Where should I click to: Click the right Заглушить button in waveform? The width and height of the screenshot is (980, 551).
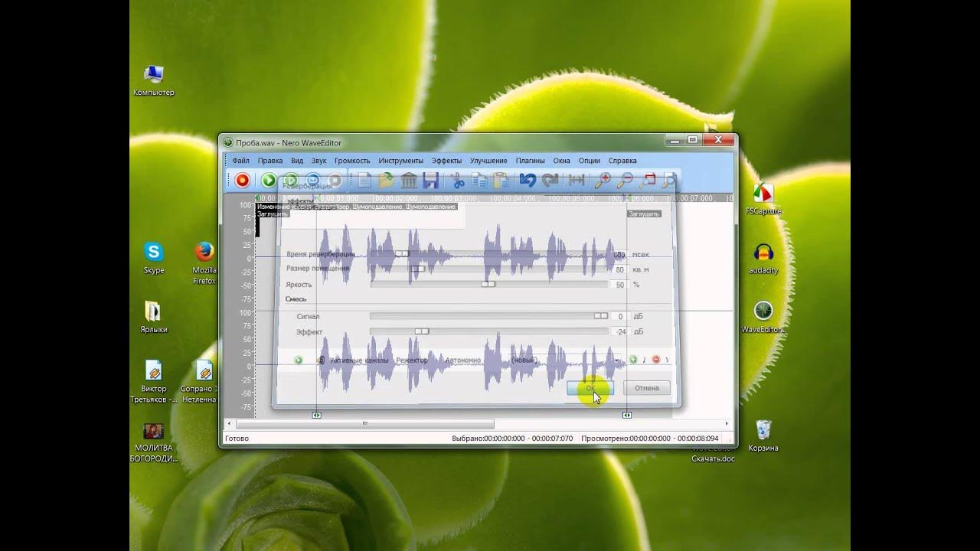point(644,214)
